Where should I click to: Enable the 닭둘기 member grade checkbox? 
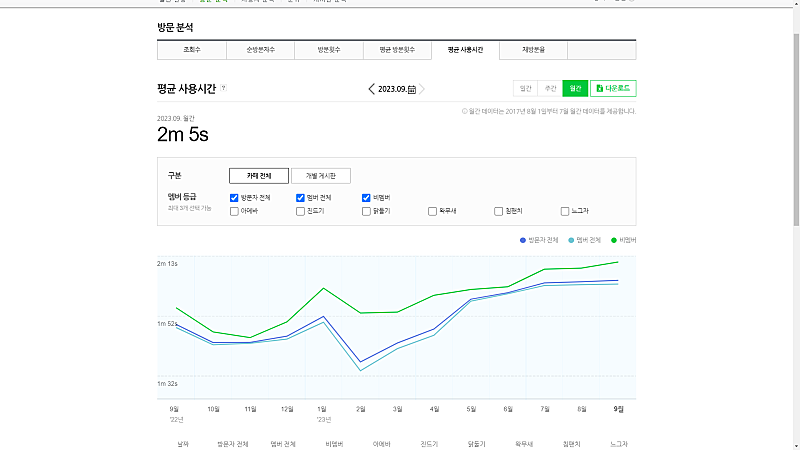(x=366, y=211)
